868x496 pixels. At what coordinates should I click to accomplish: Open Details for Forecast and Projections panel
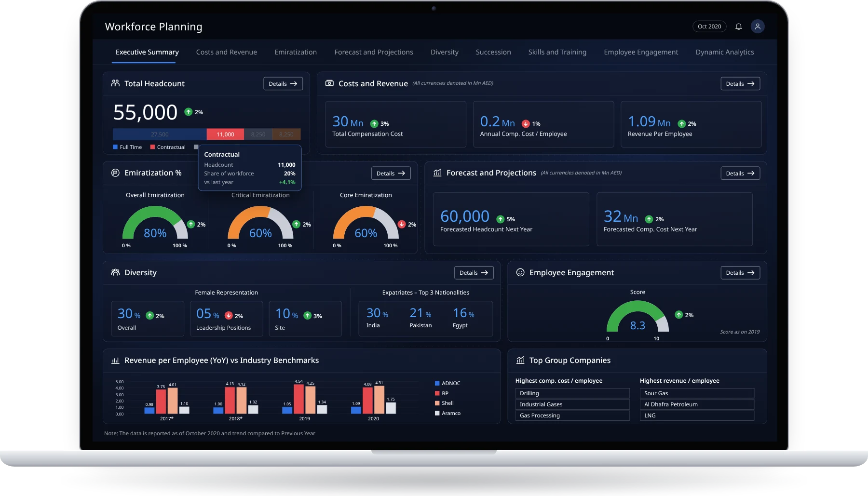pos(740,173)
